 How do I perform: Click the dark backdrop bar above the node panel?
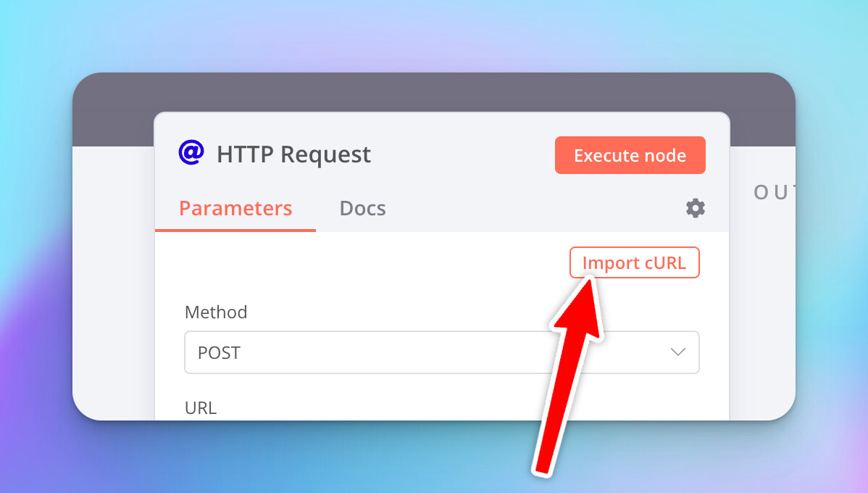pyautogui.click(x=435, y=92)
